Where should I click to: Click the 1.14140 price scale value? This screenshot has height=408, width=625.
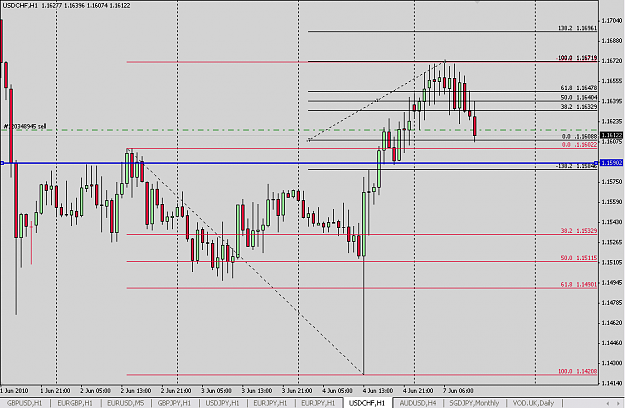tap(611, 383)
